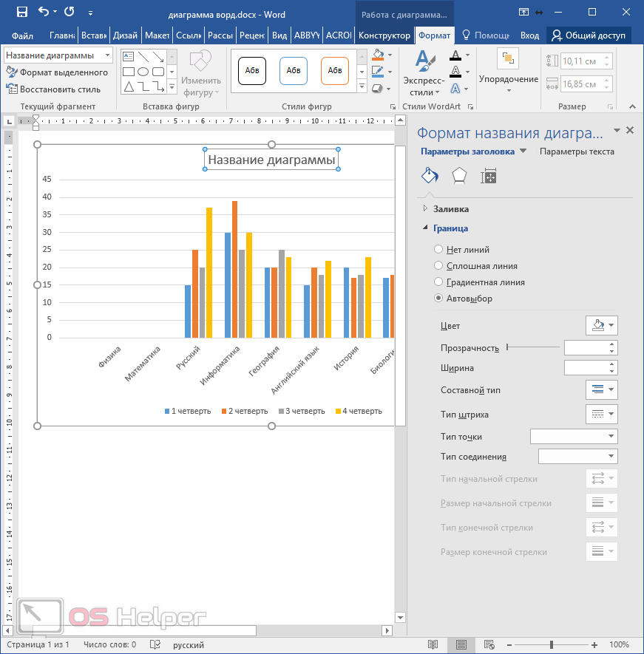This screenshot has height=654, width=644.
Task: Open Size & Properties pane icon
Action: coord(488,176)
